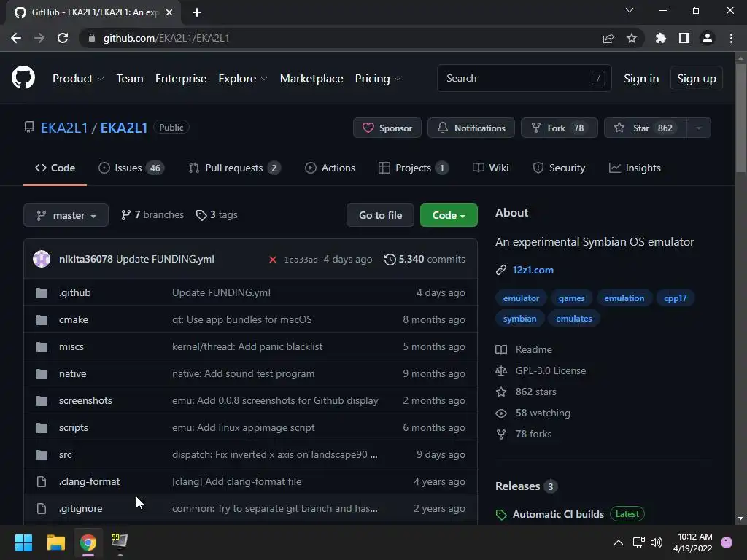Click the Sign up button

(x=697, y=79)
